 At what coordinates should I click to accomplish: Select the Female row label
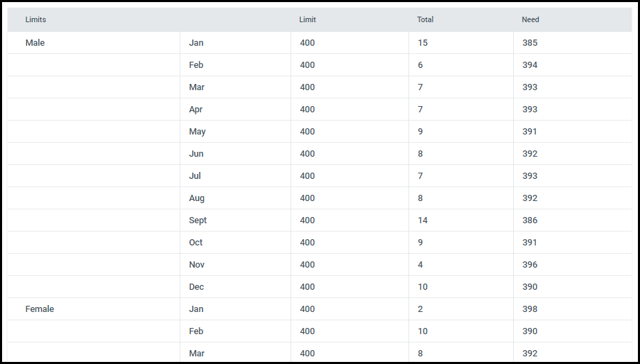[40, 309]
